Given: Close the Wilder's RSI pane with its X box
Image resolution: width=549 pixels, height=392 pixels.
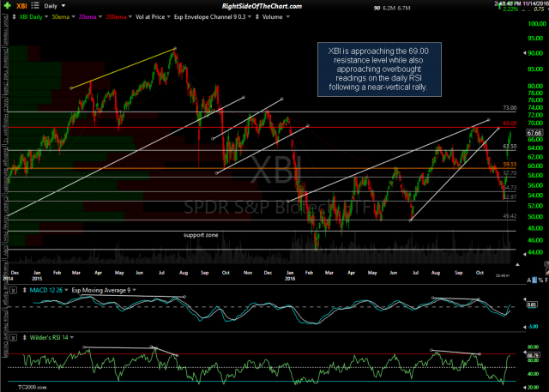Looking at the screenshot, I should (x=13, y=338).
